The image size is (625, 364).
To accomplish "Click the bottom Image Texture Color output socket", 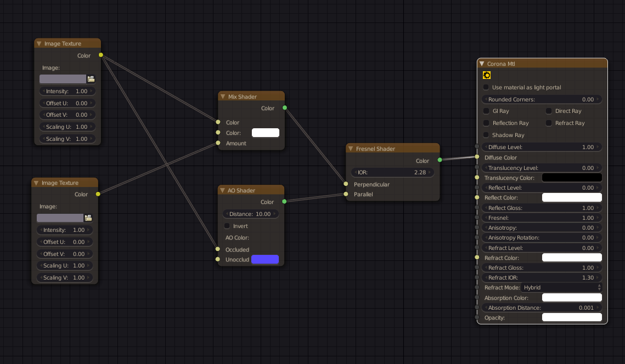I will click(98, 194).
